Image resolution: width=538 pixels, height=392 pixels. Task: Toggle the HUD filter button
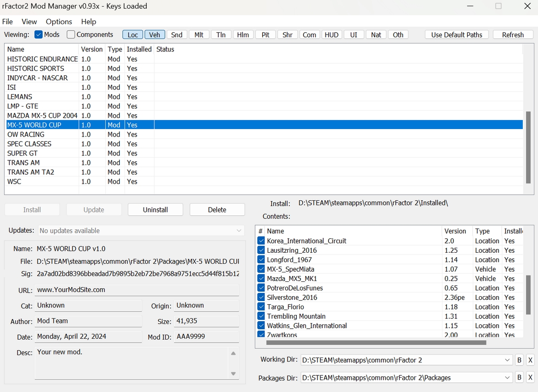[x=332, y=34]
